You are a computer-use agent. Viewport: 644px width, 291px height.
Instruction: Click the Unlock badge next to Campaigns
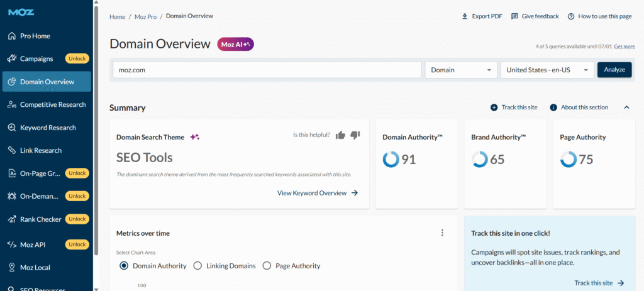[77, 58]
